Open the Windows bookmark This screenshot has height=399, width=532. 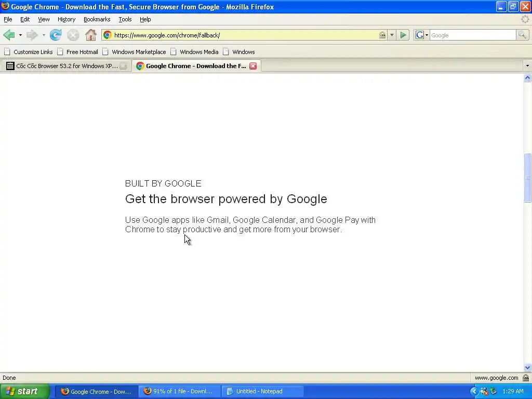click(x=239, y=52)
